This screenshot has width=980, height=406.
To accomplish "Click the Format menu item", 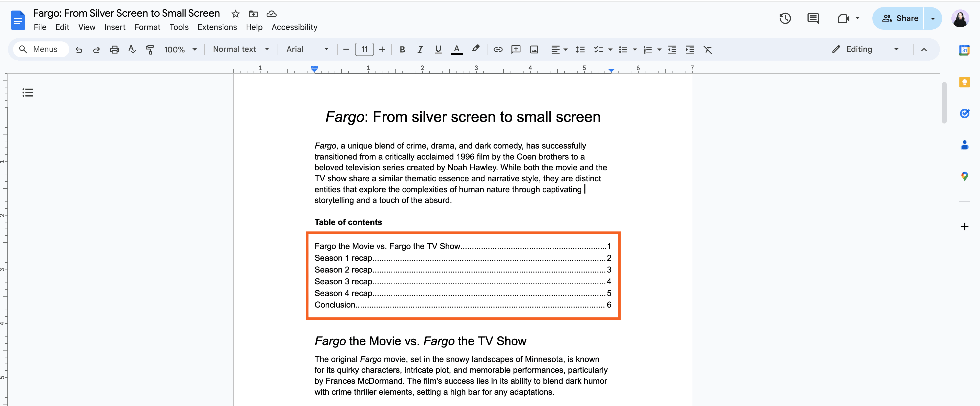I will pyautogui.click(x=146, y=27).
